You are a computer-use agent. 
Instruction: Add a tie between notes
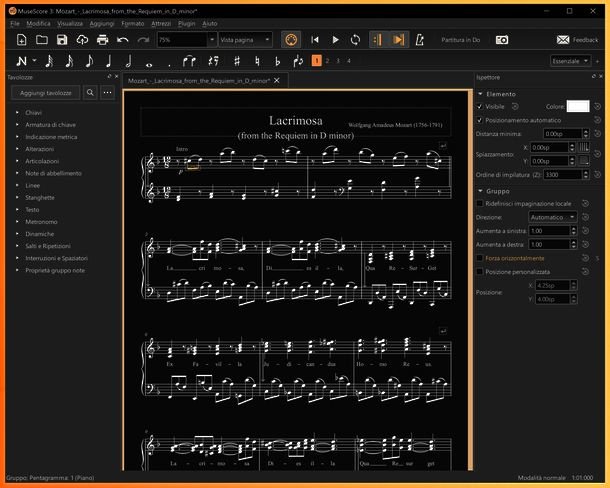tap(189, 61)
